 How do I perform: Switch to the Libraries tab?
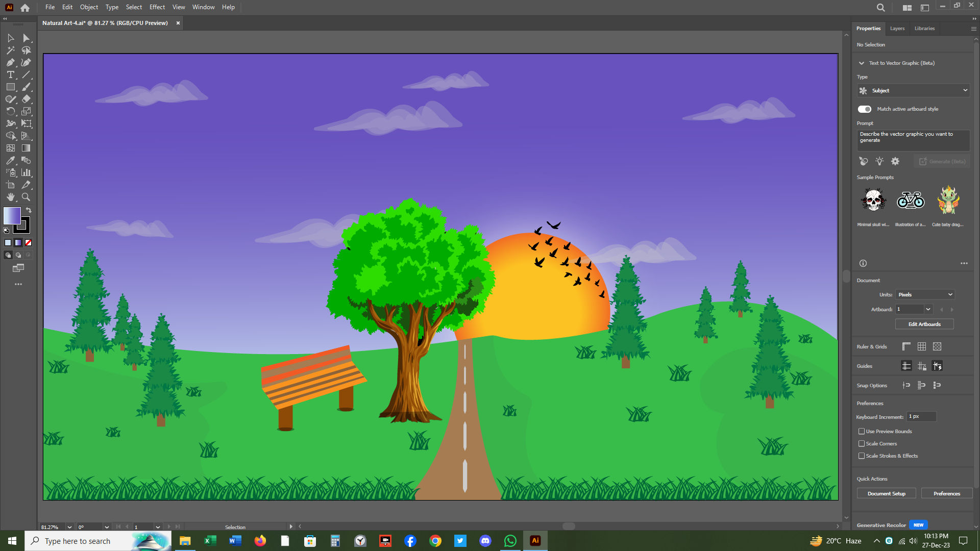924,29
